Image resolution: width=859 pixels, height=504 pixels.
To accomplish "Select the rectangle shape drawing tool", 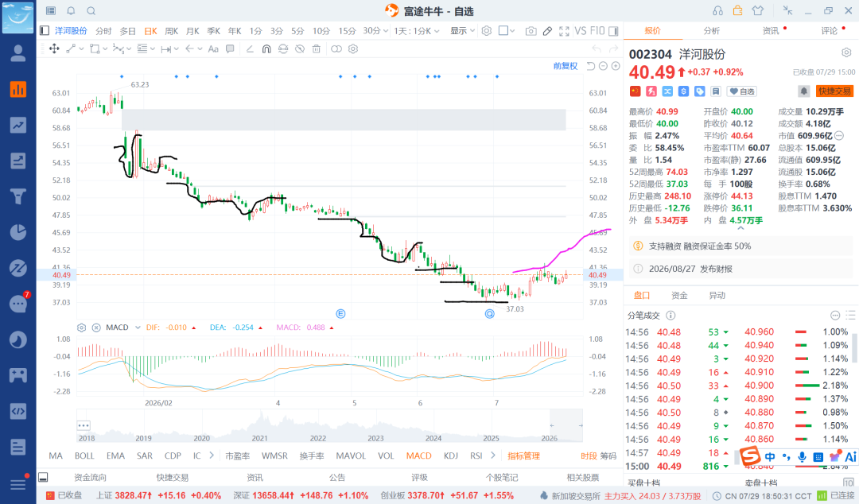I will [94, 48].
